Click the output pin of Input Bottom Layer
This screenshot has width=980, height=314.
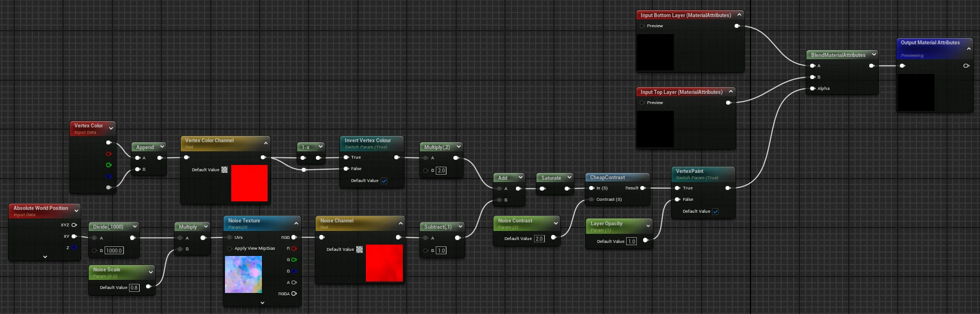[x=737, y=26]
